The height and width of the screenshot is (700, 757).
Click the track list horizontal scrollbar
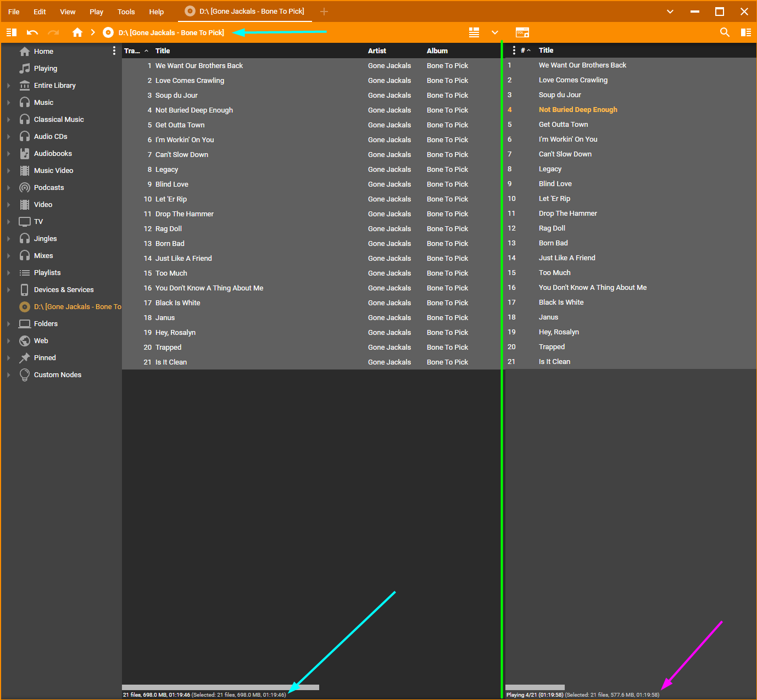(220, 687)
